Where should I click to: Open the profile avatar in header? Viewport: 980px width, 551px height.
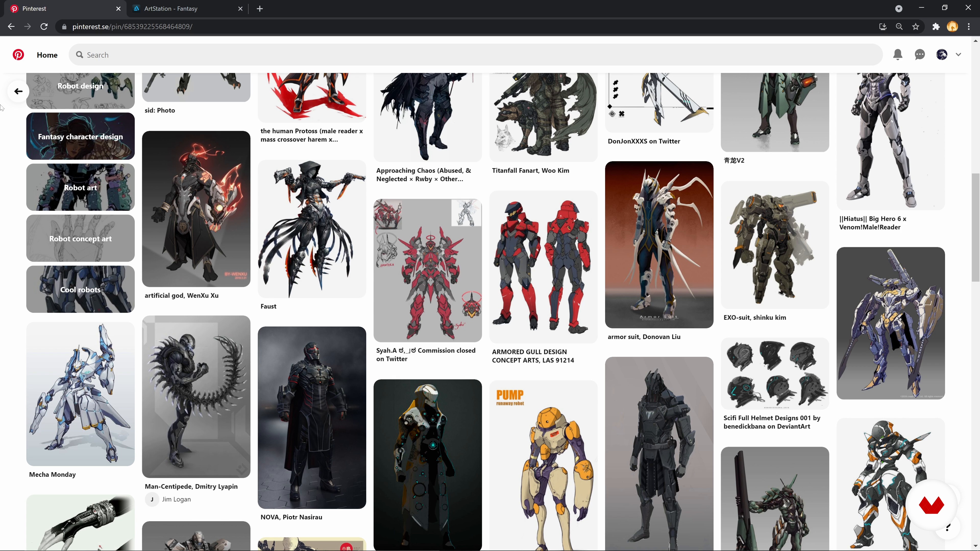coord(942,55)
